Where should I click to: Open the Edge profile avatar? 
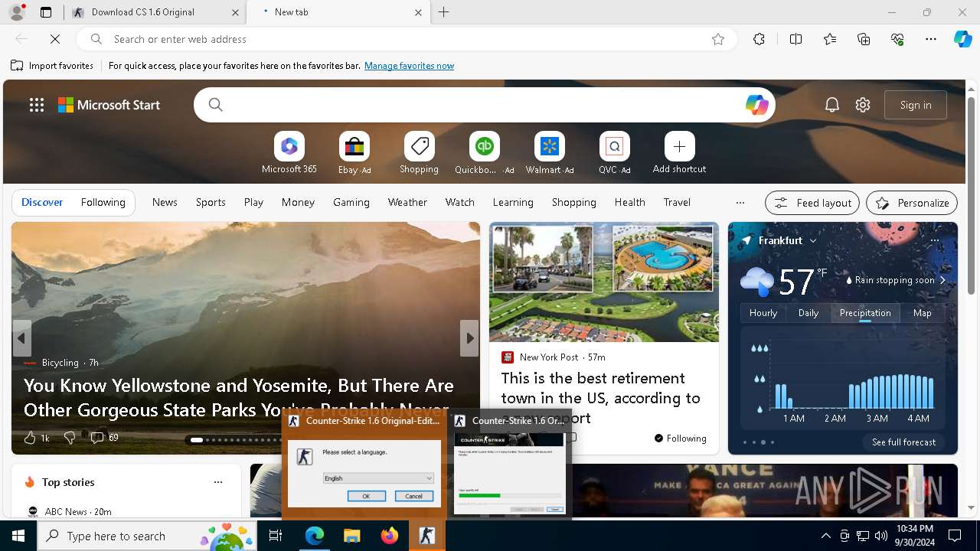pos(17,12)
